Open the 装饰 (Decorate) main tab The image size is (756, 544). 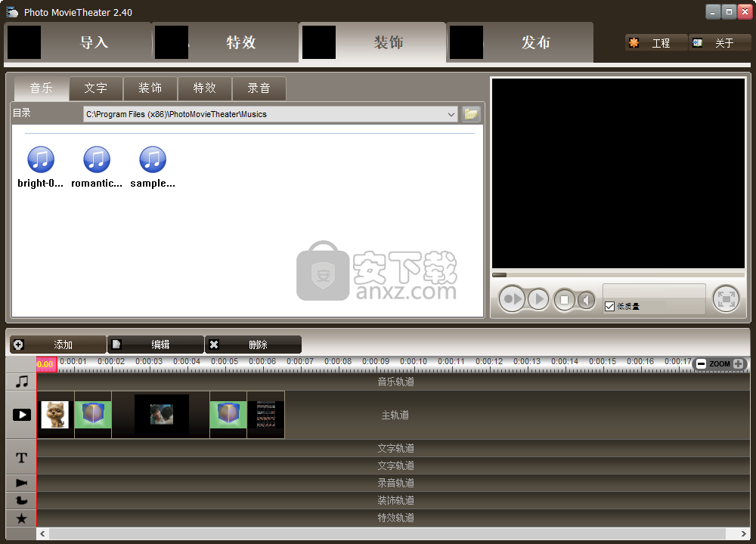[x=373, y=42]
